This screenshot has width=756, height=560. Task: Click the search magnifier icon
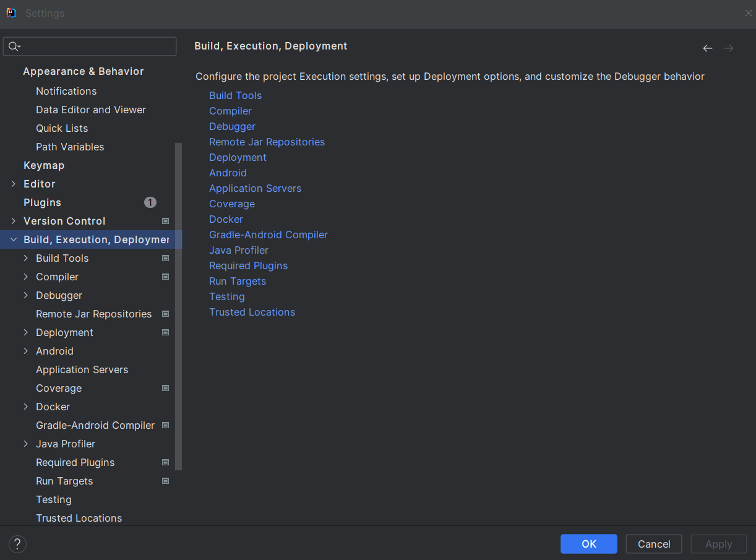(x=14, y=46)
